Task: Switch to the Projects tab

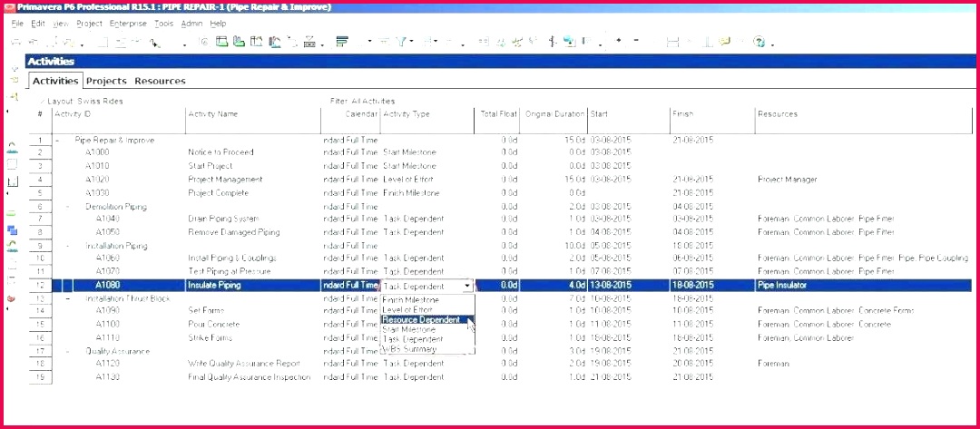Action: click(x=106, y=82)
